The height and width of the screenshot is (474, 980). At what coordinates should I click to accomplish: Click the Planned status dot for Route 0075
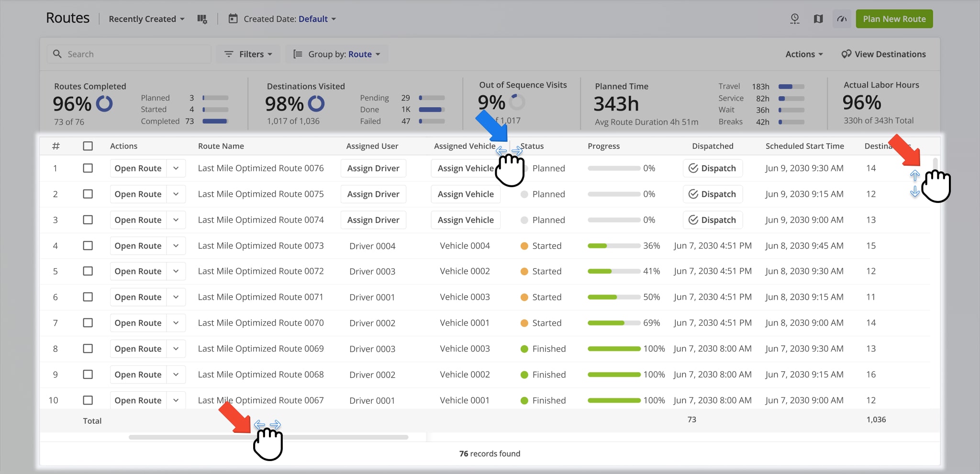524,194
